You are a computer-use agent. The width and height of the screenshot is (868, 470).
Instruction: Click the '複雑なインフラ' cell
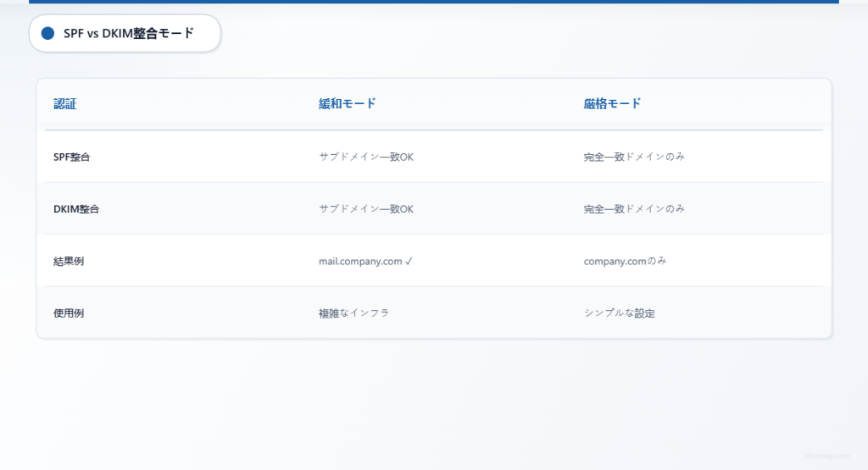point(353,313)
